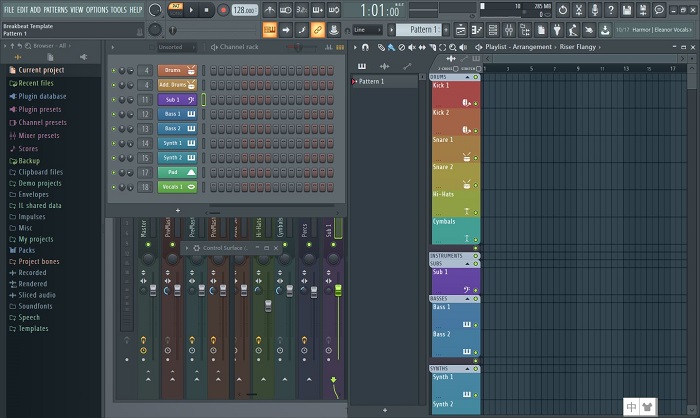Open the audio editor scissors icon
This screenshot has width=700, height=418.
pyautogui.click(x=579, y=9)
